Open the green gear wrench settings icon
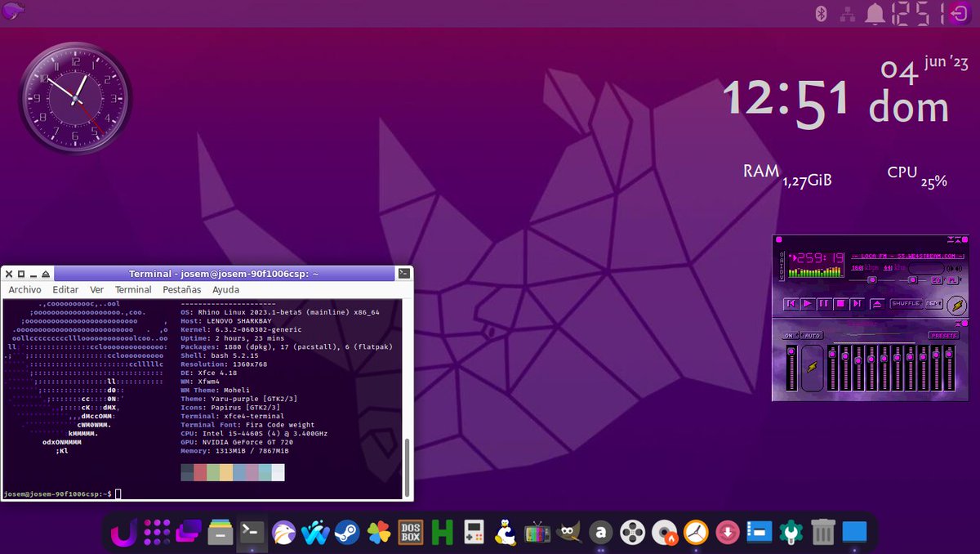This screenshot has width=980, height=554. [791, 534]
